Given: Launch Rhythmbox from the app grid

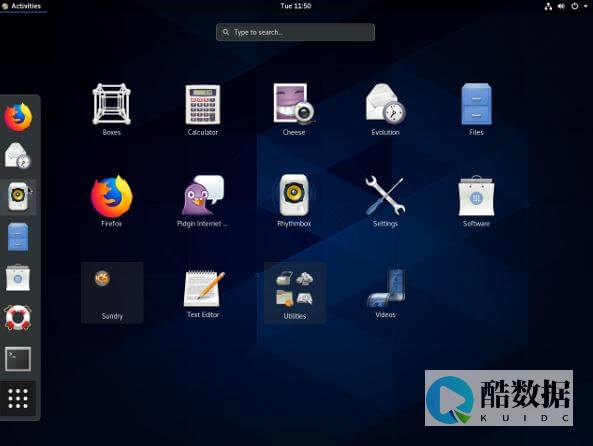Looking at the screenshot, I should click(294, 201).
